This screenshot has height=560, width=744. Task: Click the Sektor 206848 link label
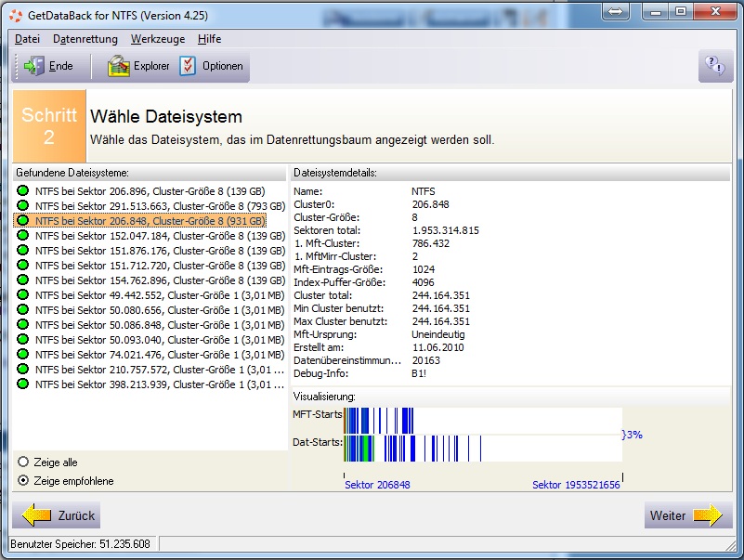click(377, 485)
